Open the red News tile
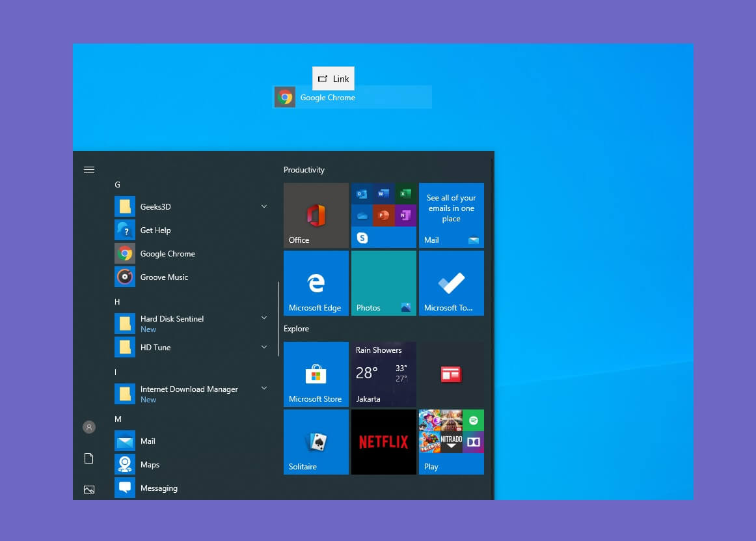 (452, 374)
